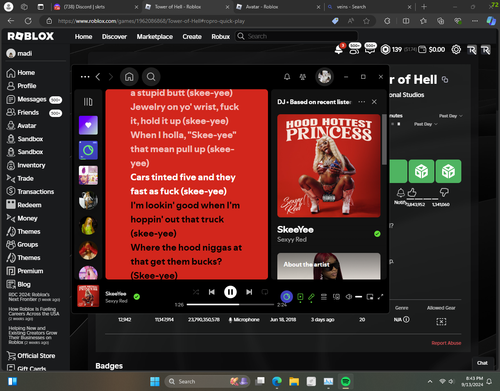Open Robux in Roblox nav
The height and width of the screenshot is (391, 500).
click(220, 36)
